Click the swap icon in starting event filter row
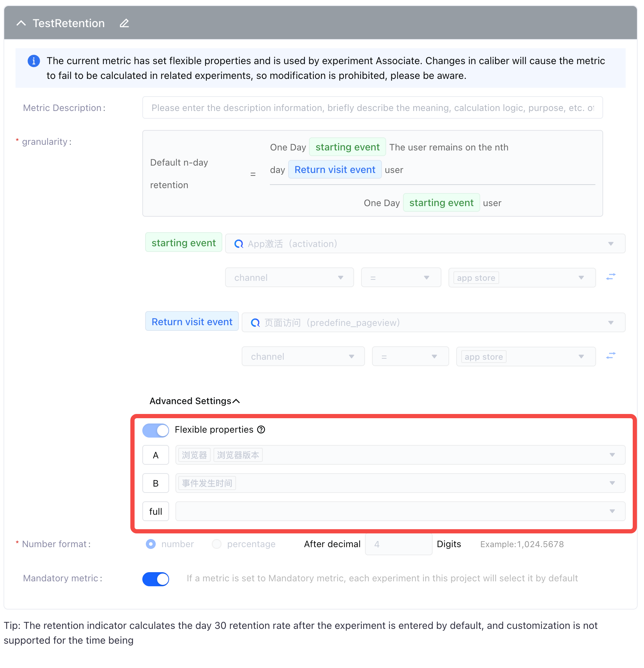This screenshot has height=668, width=644. [611, 277]
